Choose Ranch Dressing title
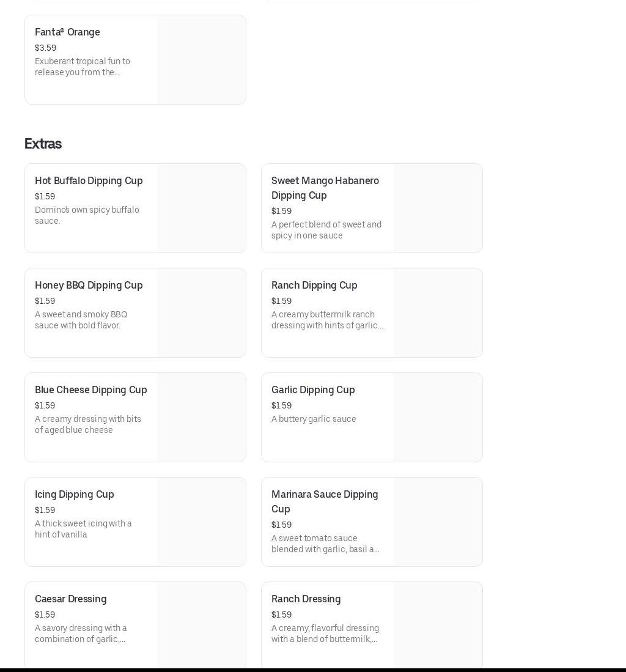This screenshot has height=672, width=626. pos(306,599)
